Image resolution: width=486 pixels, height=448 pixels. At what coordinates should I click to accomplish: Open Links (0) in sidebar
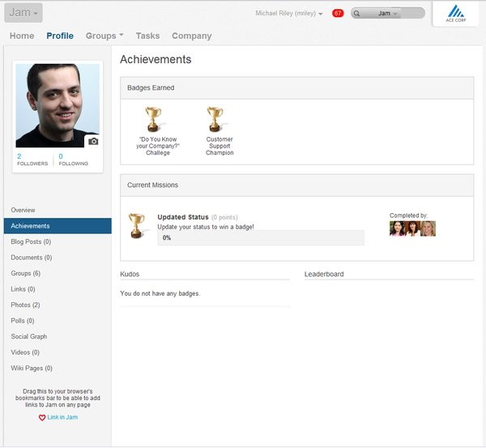pos(58,289)
